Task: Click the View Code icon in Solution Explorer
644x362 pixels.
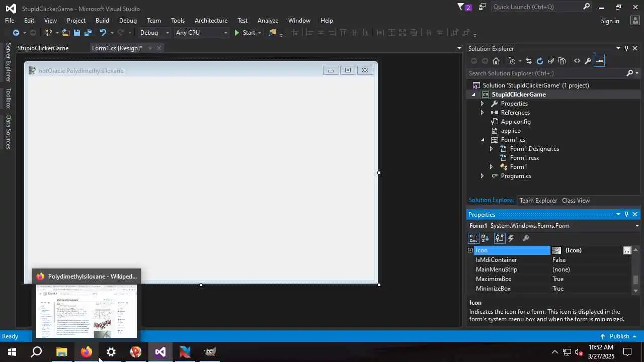Action: click(577, 61)
